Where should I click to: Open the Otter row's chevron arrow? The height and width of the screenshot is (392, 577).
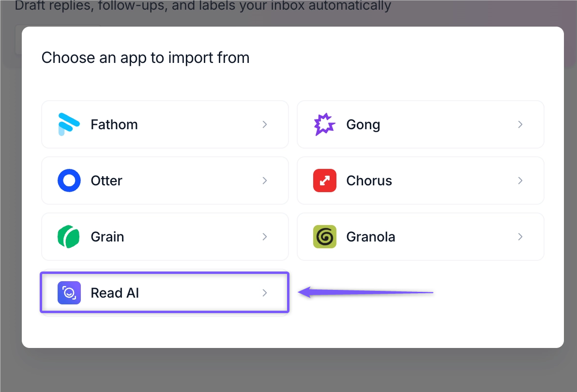pyautogui.click(x=265, y=181)
